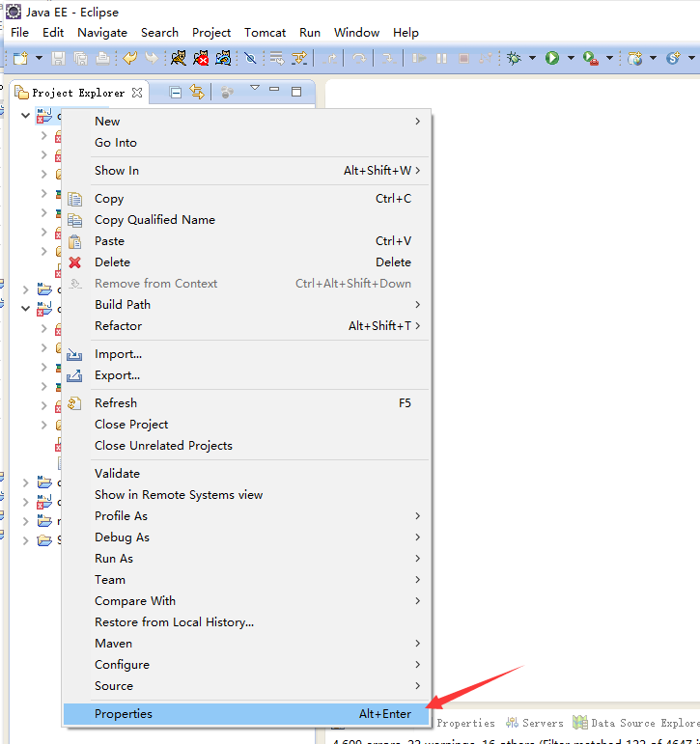Viewport: 700px width, 744px height.
Task: Open the Search menu
Action: point(159,33)
